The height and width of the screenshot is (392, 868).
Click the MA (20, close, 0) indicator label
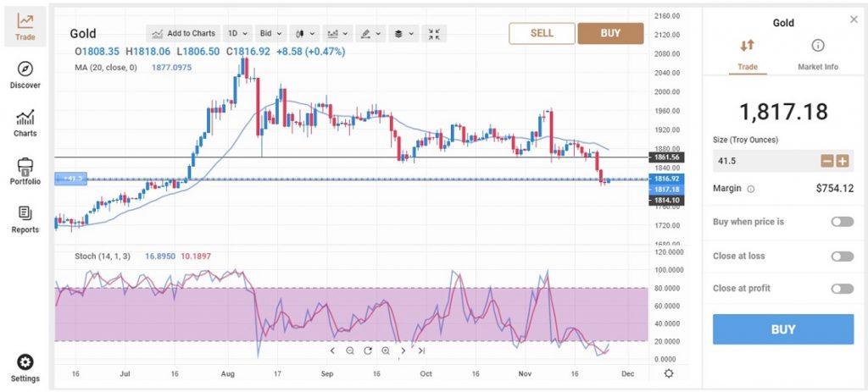106,68
